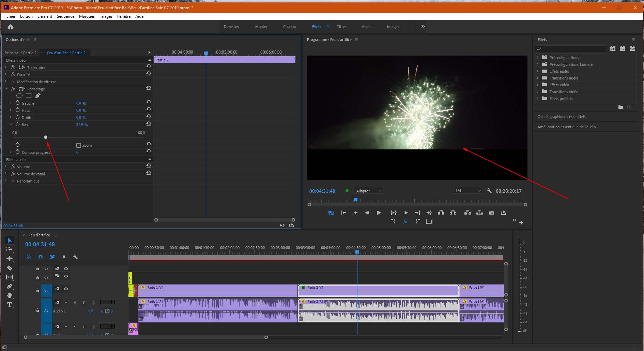The height and width of the screenshot is (351, 644).
Task: Create a rectangle mask under Recadrage
Action: tap(29, 96)
